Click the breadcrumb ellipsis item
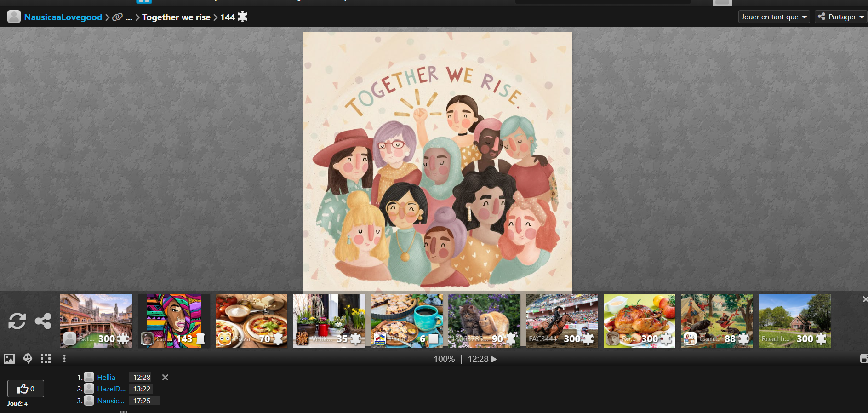The width and height of the screenshot is (868, 413). pos(129,17)
